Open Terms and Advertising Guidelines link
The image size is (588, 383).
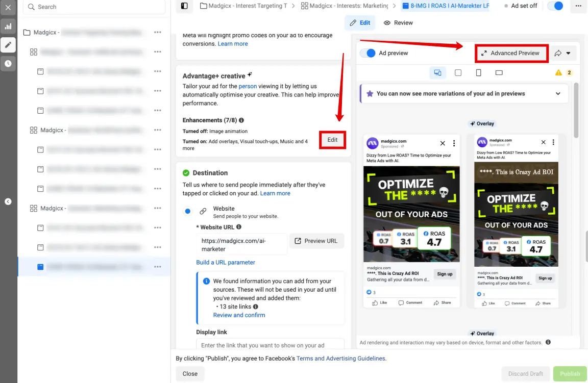340,359
